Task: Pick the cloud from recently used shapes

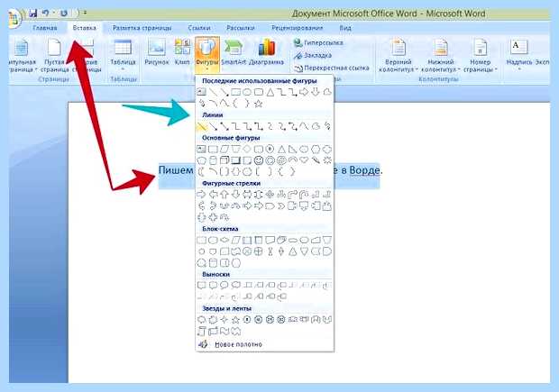Action: 327,92
